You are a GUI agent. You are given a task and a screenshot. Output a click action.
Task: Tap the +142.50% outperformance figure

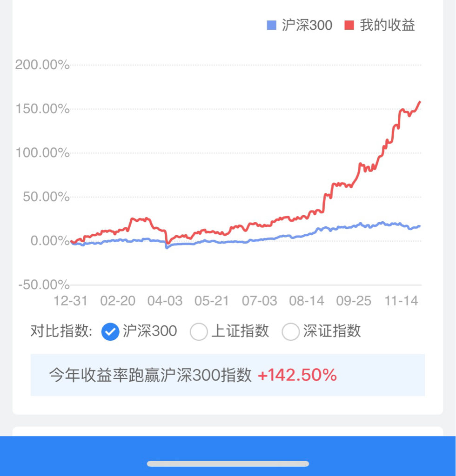coord(297,375)
